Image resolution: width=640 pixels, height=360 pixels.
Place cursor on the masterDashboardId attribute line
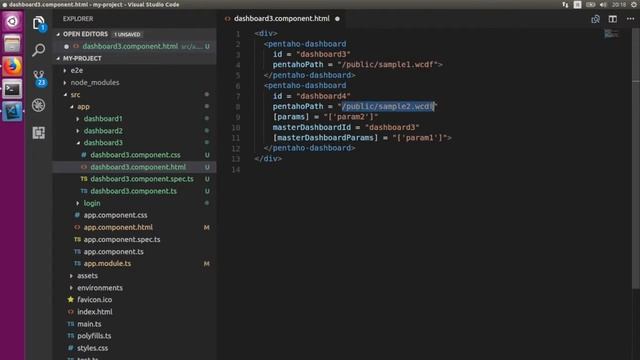pyautogui.click(x=346, y=127)
